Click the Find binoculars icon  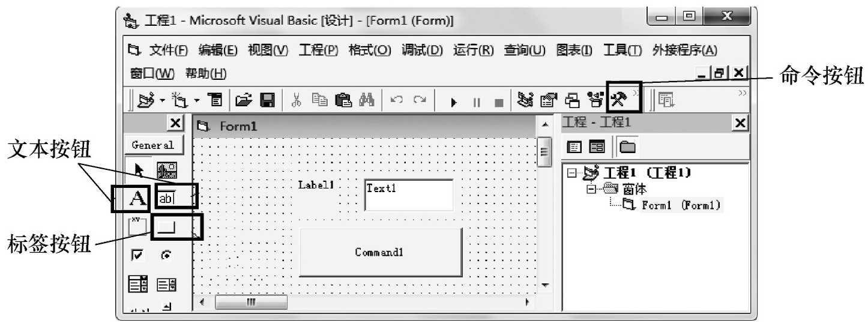[x=366, y=101]
